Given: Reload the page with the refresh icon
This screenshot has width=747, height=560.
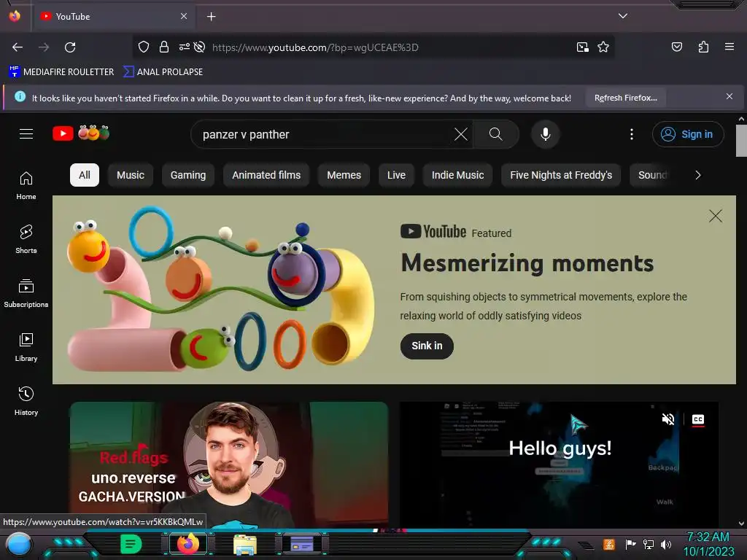Looking at the screenshot, I should (x=70, y=47).
